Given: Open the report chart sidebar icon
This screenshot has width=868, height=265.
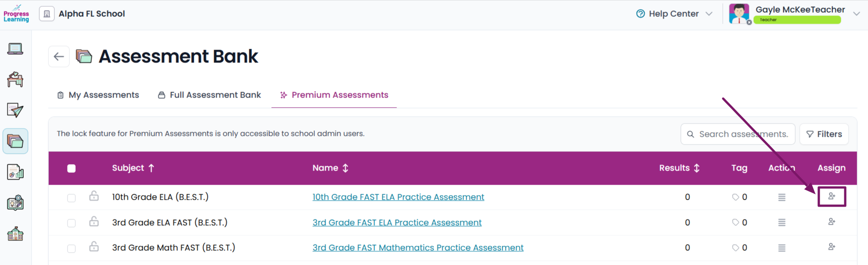Looking at the screenshot, I should click(15, 172).
